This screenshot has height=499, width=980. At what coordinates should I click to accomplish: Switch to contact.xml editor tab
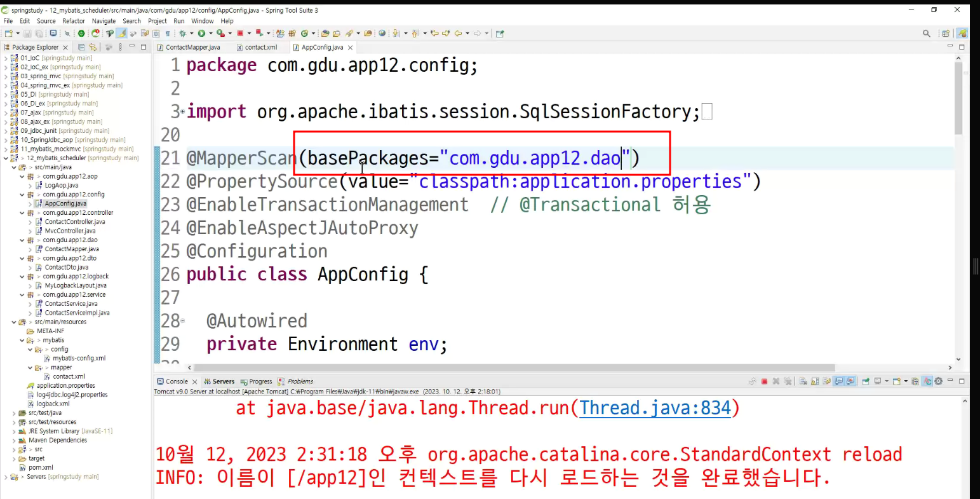(x=257, y=47)
